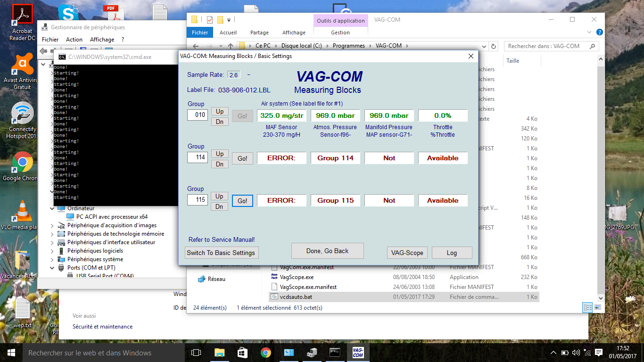Click Go! for Group 115
644x362 pixels.
click(242, 201)
